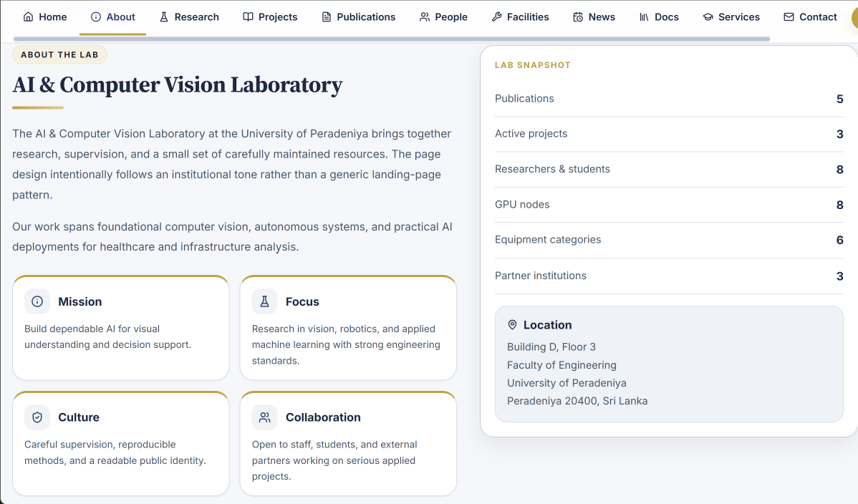Click the 'ABOUT THE LAB' badge

[x=59, y=54]
